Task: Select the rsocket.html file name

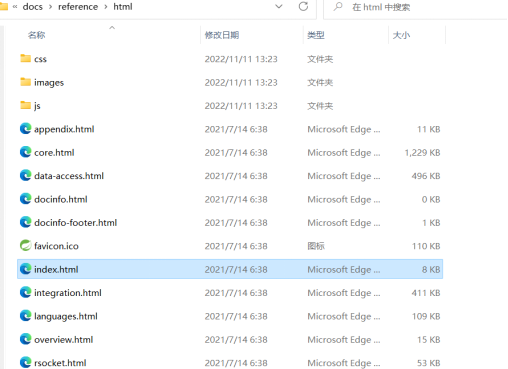Action: click(60, 363)
